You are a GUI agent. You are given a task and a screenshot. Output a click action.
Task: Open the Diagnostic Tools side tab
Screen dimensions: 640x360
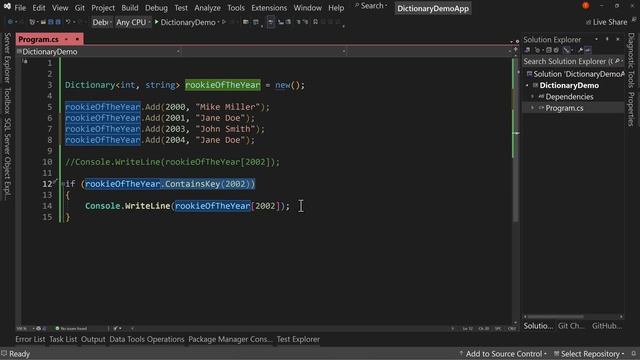pyautogui.click(x=631, y=61)
